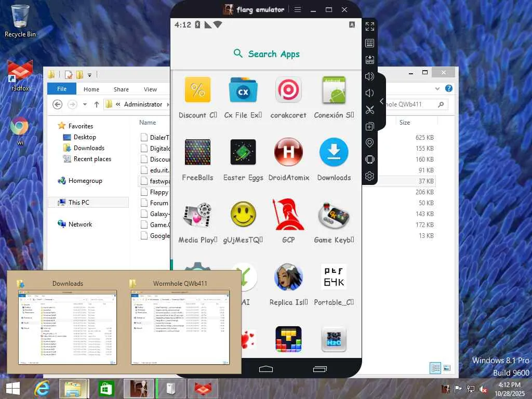Click the install APK icon
532x399 pixels.
click(x=370, y=60)
